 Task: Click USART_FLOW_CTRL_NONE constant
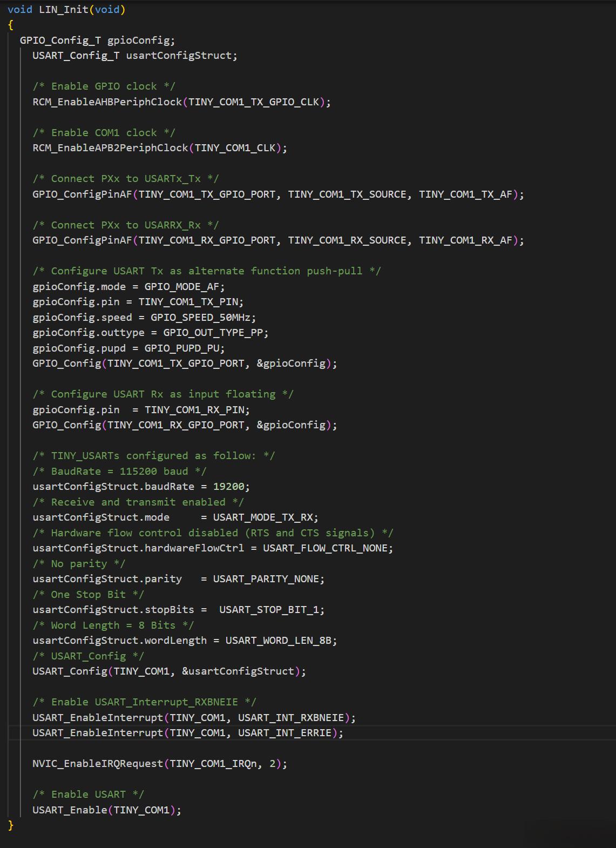[x=325, y=548]
